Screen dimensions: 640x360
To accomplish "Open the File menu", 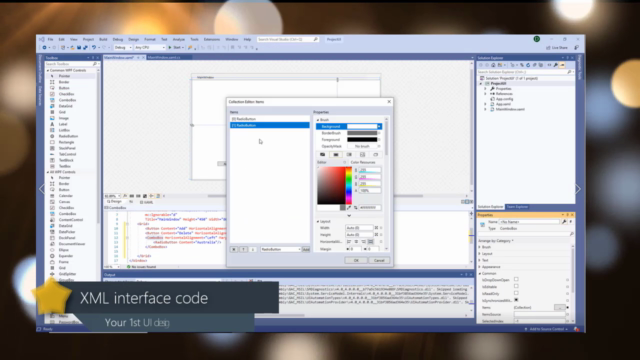I will [x=50, y=40].
